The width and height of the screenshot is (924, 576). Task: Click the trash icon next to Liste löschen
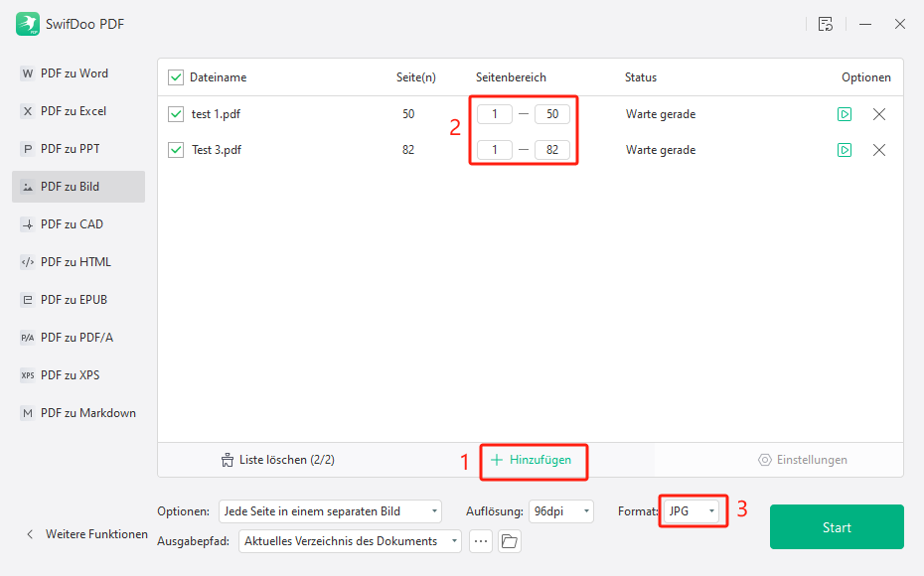coord(227,460)
